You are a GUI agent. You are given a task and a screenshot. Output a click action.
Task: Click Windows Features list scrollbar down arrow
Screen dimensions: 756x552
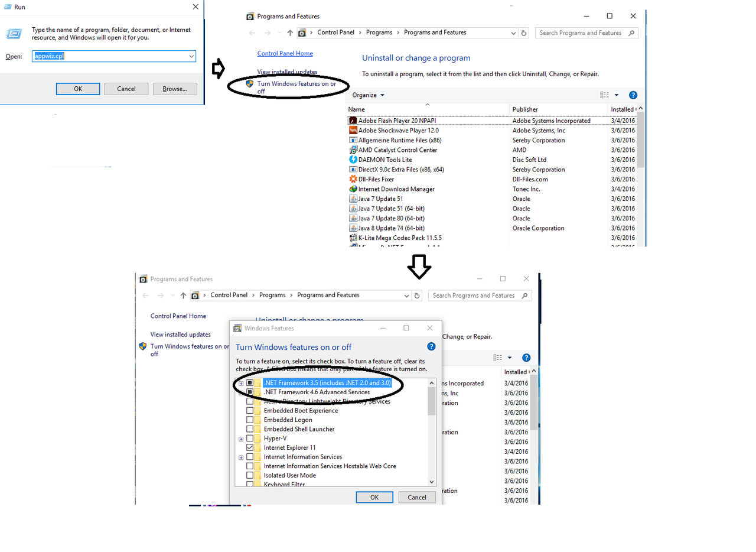coord(432,482)
